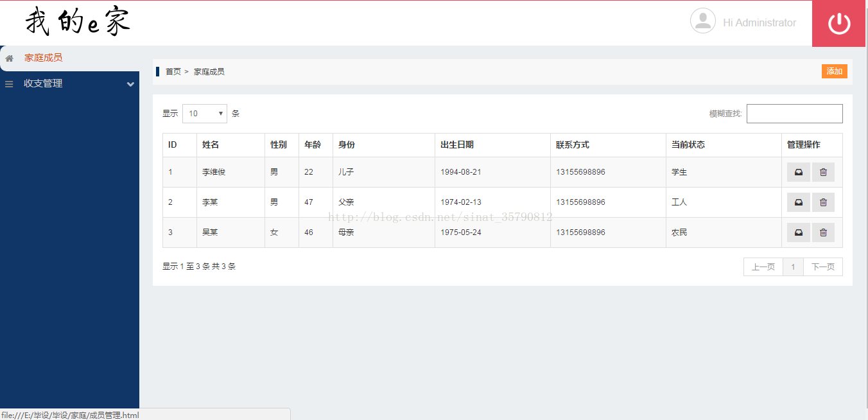Sort by the 当前状态 column header

(x=724, y=145)
